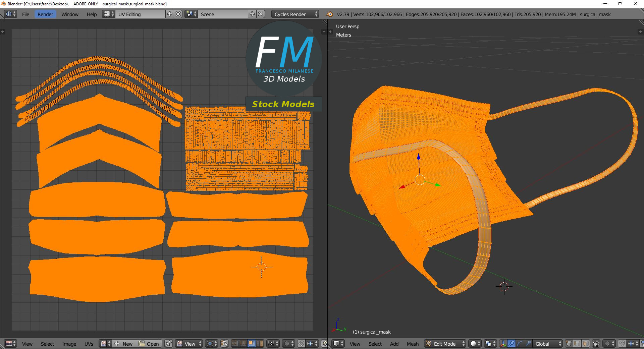Select UV edge selection mode

pos(243,344)
